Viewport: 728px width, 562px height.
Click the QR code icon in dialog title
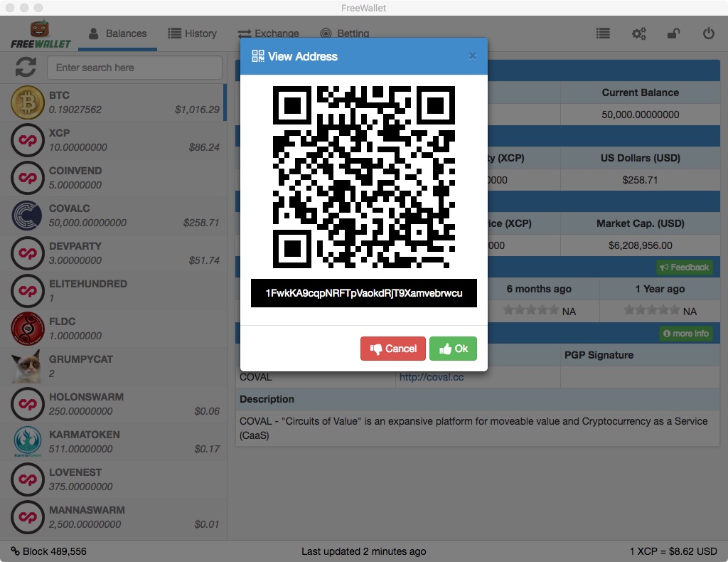[257, 56]
